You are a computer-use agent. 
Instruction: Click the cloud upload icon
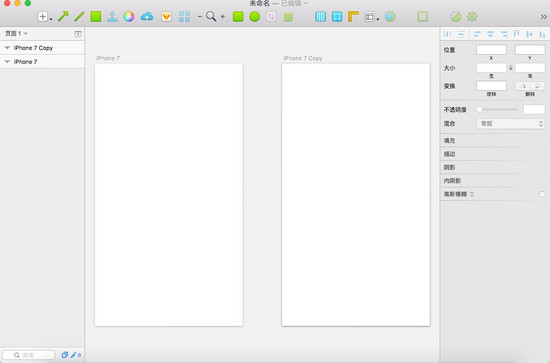pyautogui.click(x=147, y=16)
